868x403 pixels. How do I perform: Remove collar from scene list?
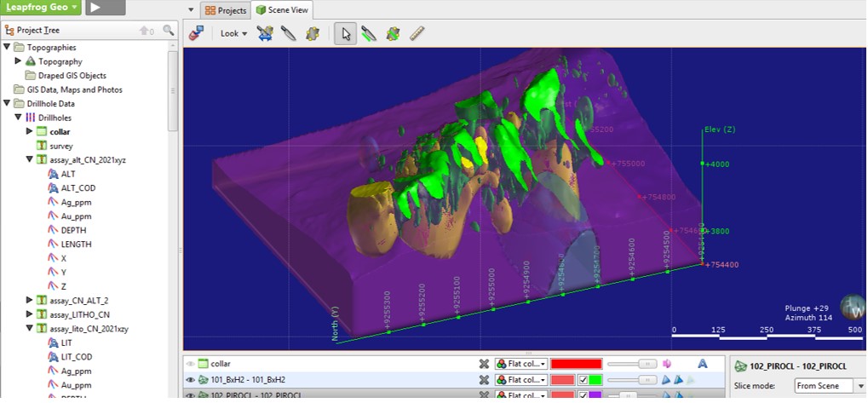(483, 364)
